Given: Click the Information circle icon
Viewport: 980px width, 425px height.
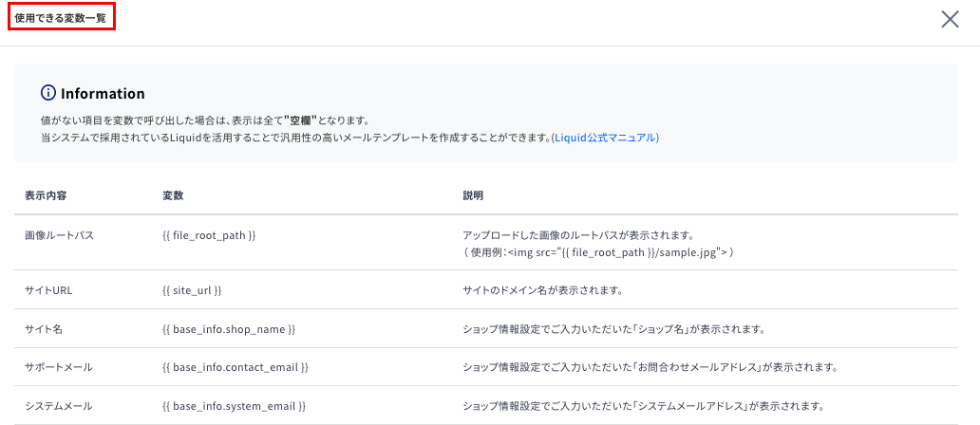Looking at the screenshot, I should tap(47, 94).
